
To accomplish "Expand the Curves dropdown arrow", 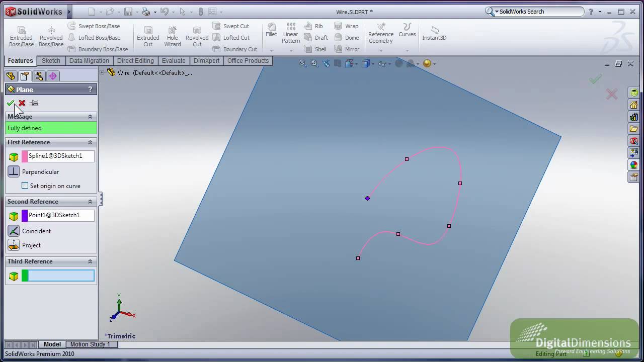I will 407,51.
